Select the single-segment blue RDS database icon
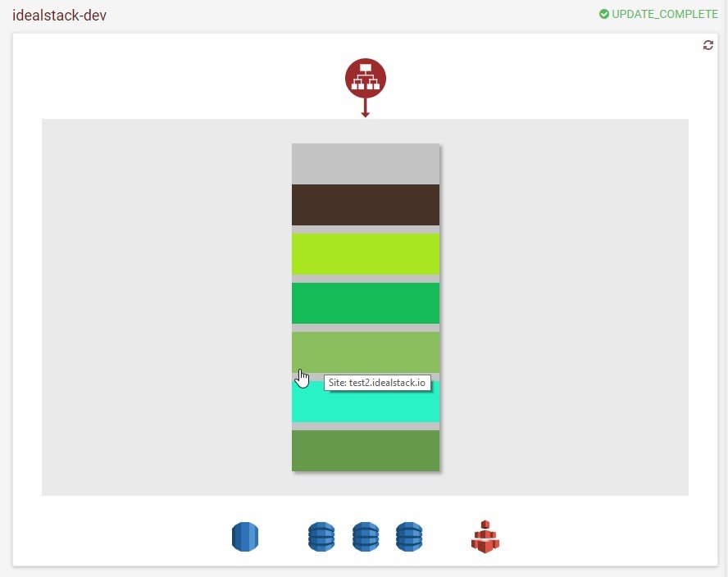 244,537
